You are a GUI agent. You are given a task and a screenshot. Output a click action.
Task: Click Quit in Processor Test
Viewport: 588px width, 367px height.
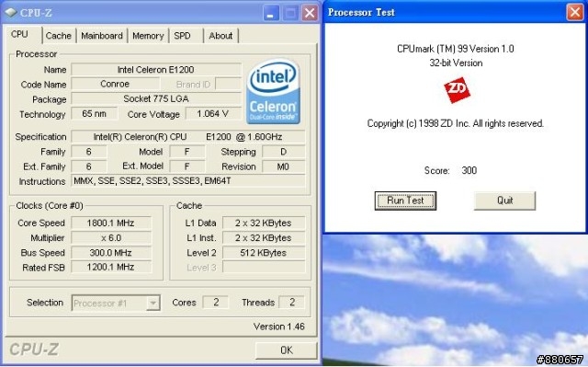pos(504,201)
